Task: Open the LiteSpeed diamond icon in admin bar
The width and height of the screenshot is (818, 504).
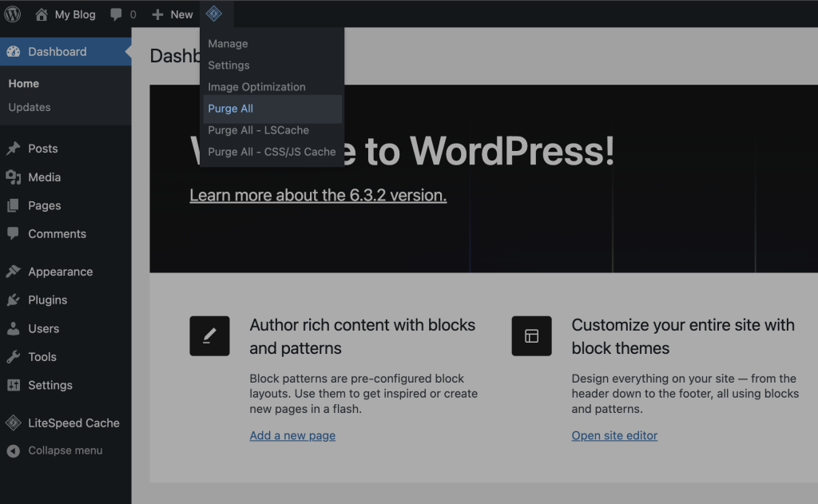Action: (x=213, y=14)
